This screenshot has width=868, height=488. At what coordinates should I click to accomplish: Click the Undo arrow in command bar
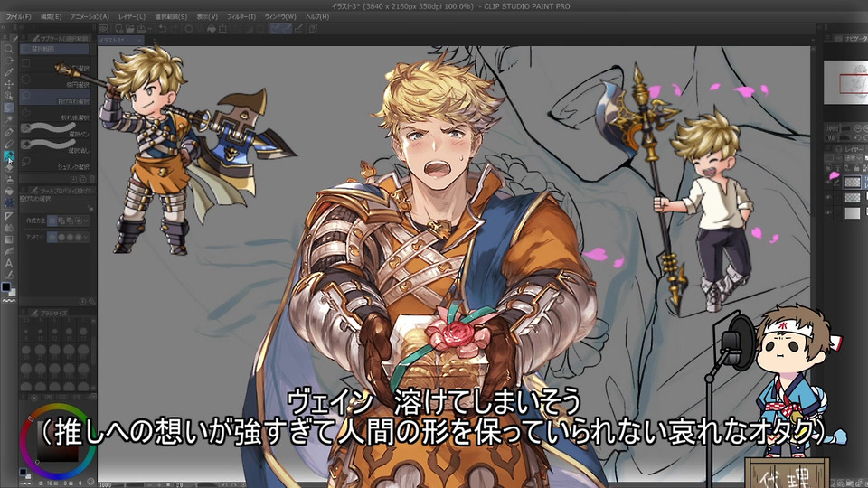tap(163, 29)
